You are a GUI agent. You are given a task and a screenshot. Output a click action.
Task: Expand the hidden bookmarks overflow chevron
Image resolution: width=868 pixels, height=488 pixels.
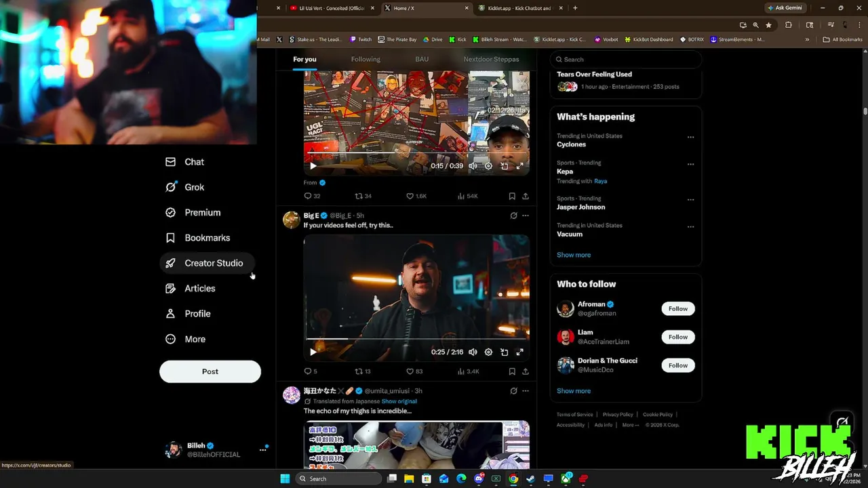807,39
